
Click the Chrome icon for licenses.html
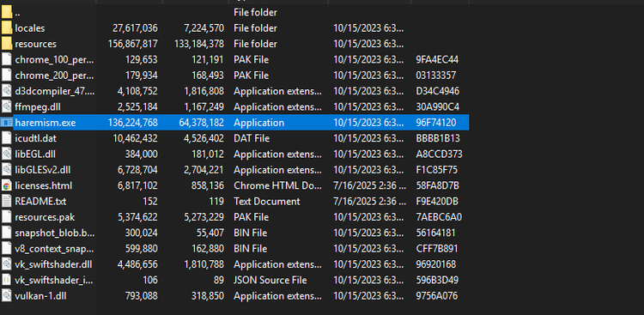7,185
